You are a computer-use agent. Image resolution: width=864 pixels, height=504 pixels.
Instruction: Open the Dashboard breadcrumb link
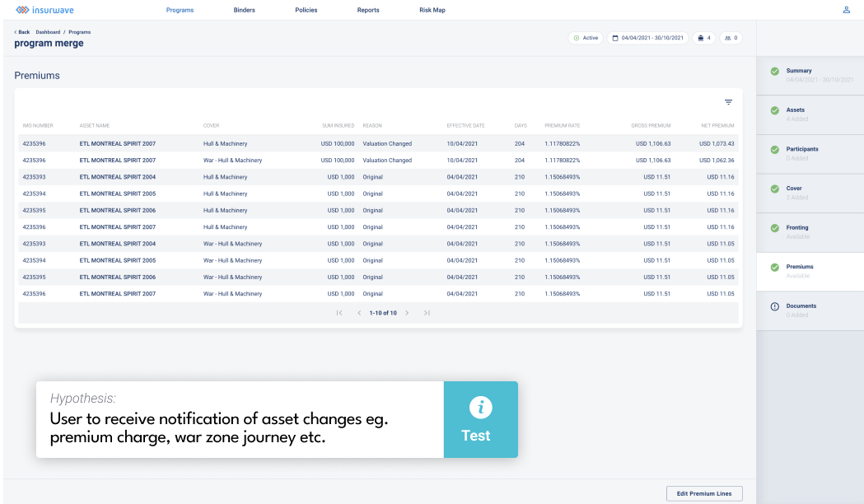[48, 31]
